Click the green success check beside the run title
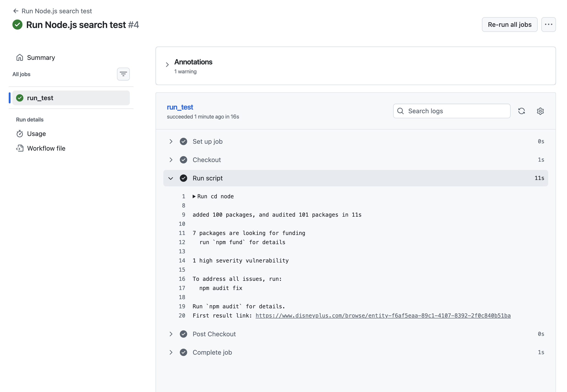Screen dimensions: 567x392 click(17, 25)
